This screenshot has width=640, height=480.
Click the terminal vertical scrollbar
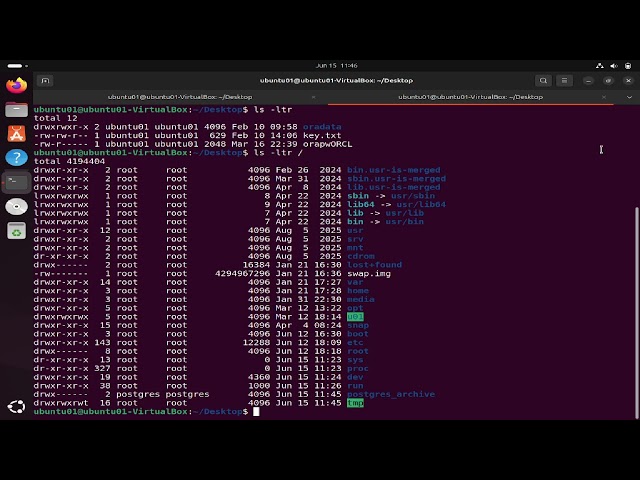coord(636,313)
